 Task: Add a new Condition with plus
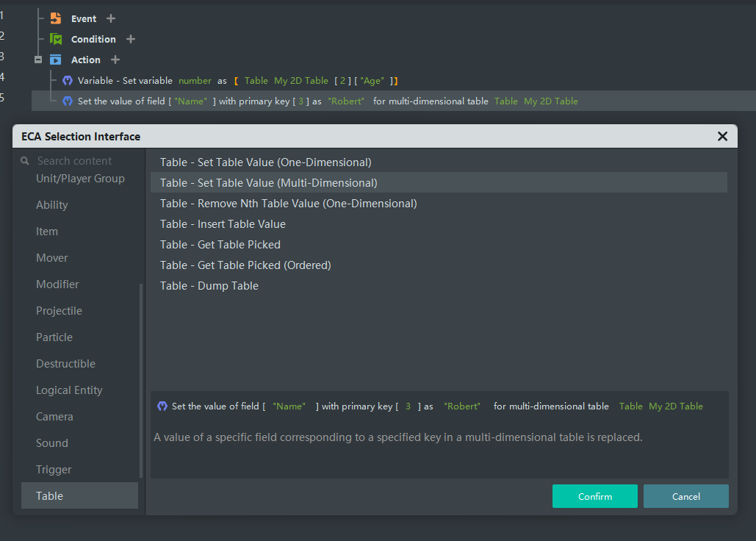131,39
